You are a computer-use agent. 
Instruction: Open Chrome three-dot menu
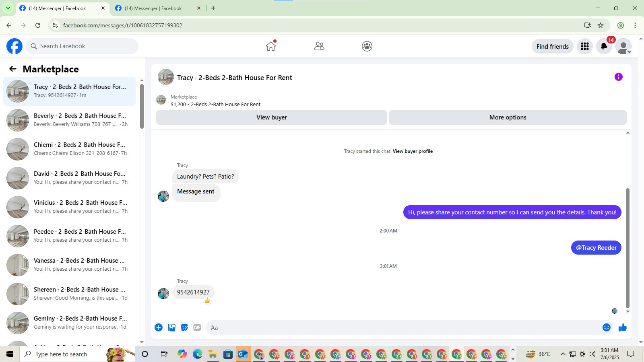pos(635,25)
